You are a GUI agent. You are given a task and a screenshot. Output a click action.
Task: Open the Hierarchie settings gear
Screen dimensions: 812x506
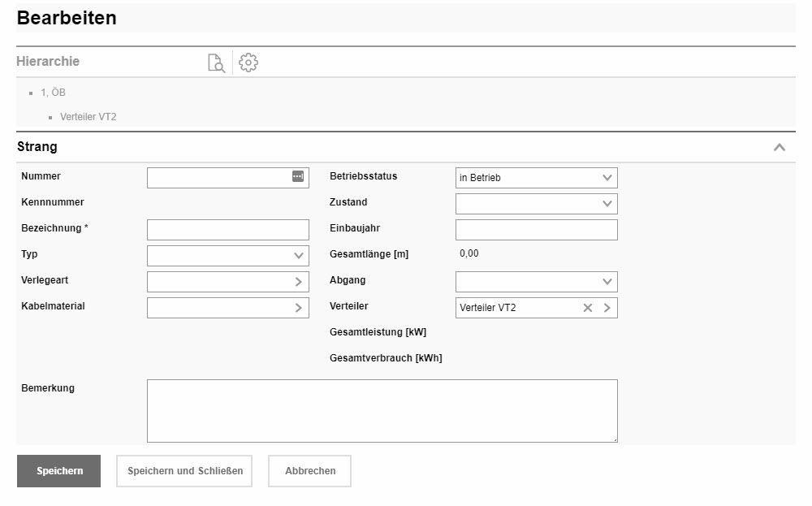[x=248, y=63]
